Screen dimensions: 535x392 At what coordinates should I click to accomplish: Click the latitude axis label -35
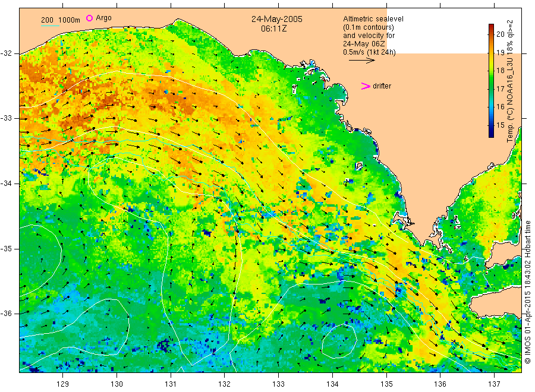pos(6,249)
